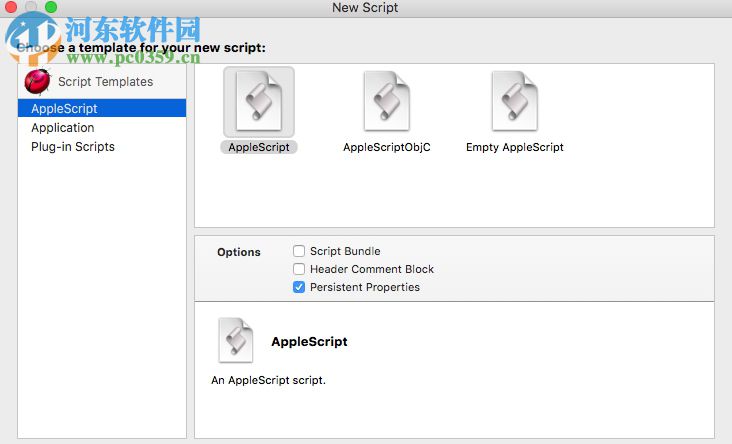Viewport: 732px width, 444px height.
Task: Select Plug-in Scripts category in sidebar
Action: click(102, 147)
